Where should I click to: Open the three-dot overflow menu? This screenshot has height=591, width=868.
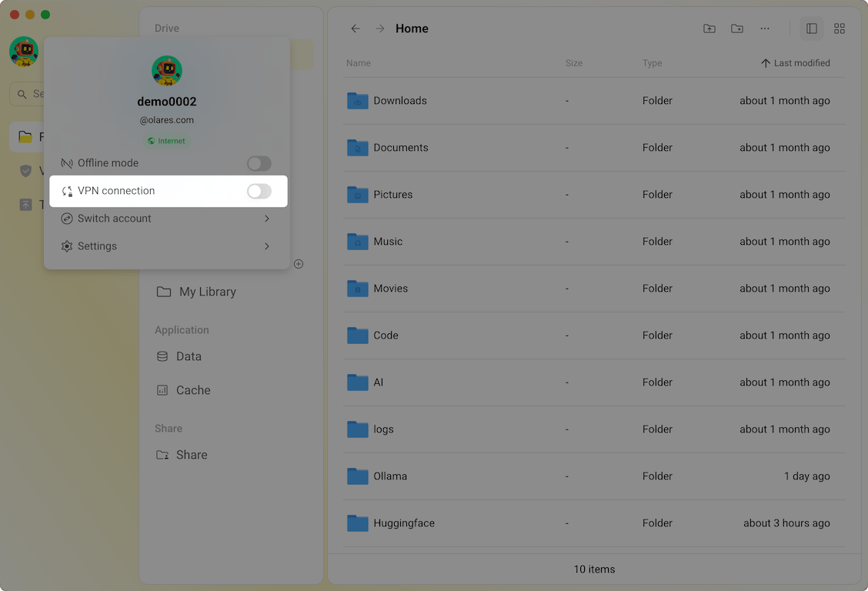(x=764, y=28)
